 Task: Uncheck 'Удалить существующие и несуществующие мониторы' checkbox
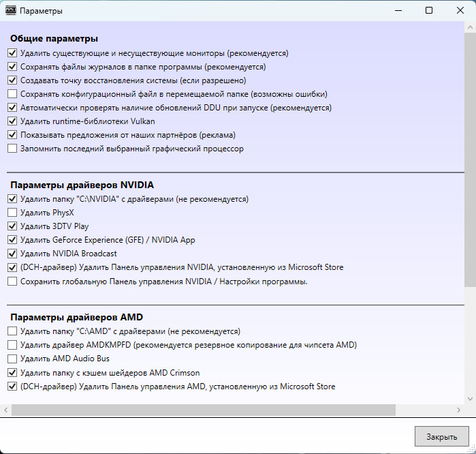pyautogui.click(x=12, y=52)
